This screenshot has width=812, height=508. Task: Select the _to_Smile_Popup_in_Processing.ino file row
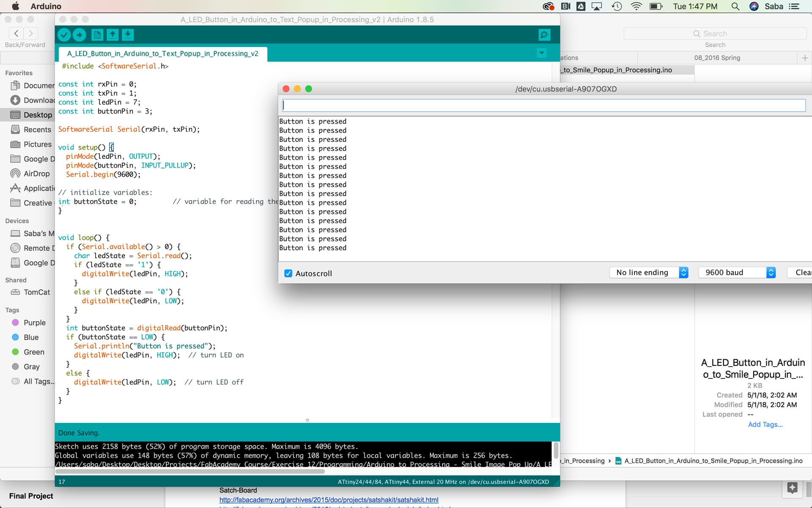tap(627, 70)
